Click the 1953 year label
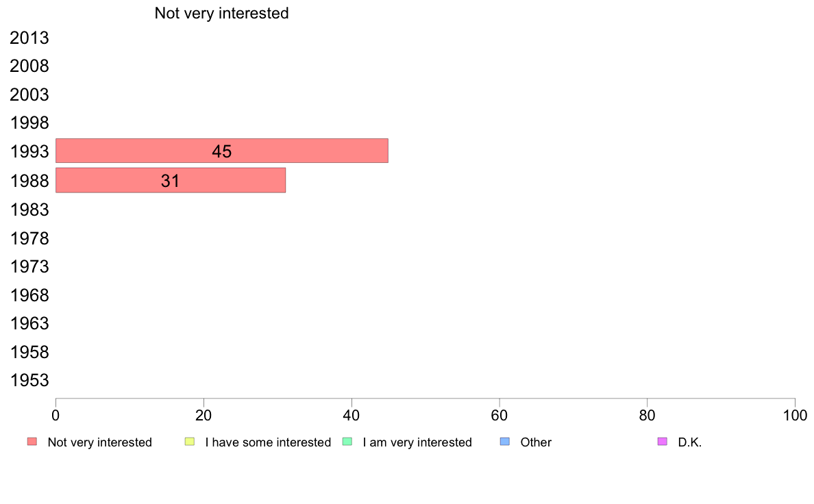Image resolution: width=814 pixels, height=504 pixels. pos(29,381)
